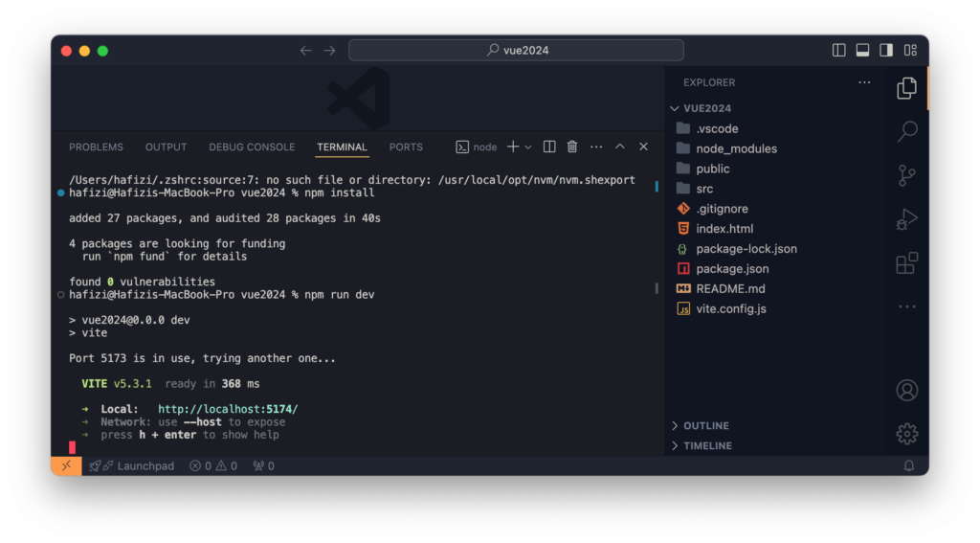This screenshot has width=980, height=543.
Task: Open the Explorer view in activity bar
Action: tap(906, 88)
